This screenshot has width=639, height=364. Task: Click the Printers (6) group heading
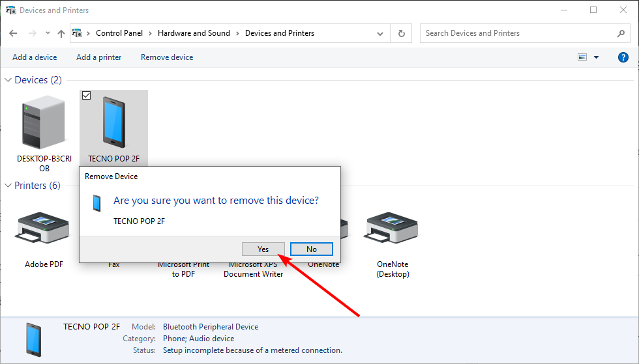(x=38, y=186)
